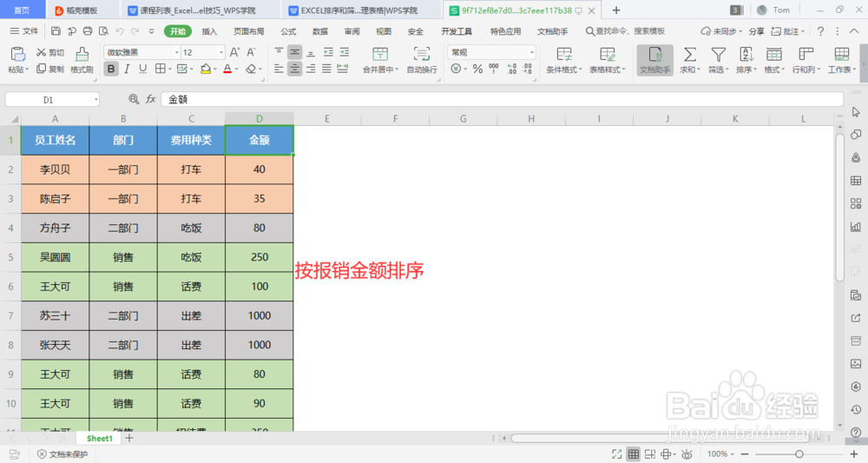The image size is (868, 463).
Task: Expand the Name Box dropdown showing D1
Action: (x=95, y=100)
